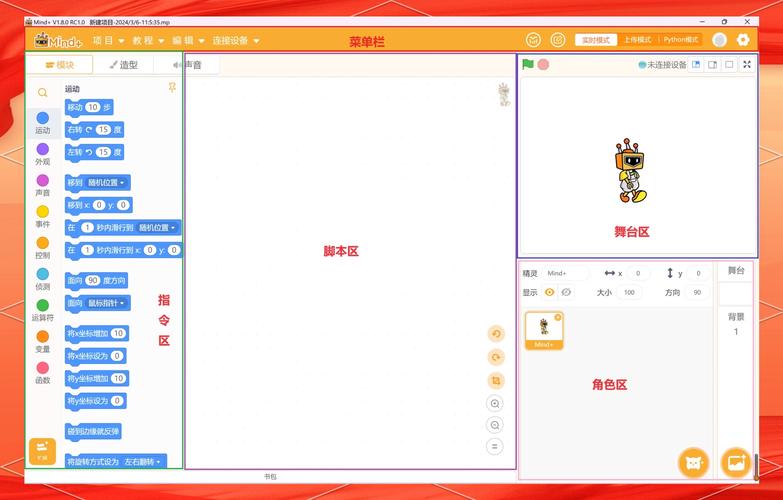Viewport: 783px width, 500px height.
Task: Enter stage fullscreen mode
Action: coord(747,64)
